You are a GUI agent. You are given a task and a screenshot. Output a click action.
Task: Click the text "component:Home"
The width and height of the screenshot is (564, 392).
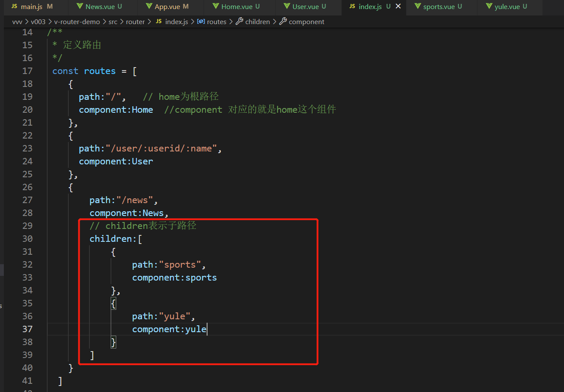coord(116,110)
